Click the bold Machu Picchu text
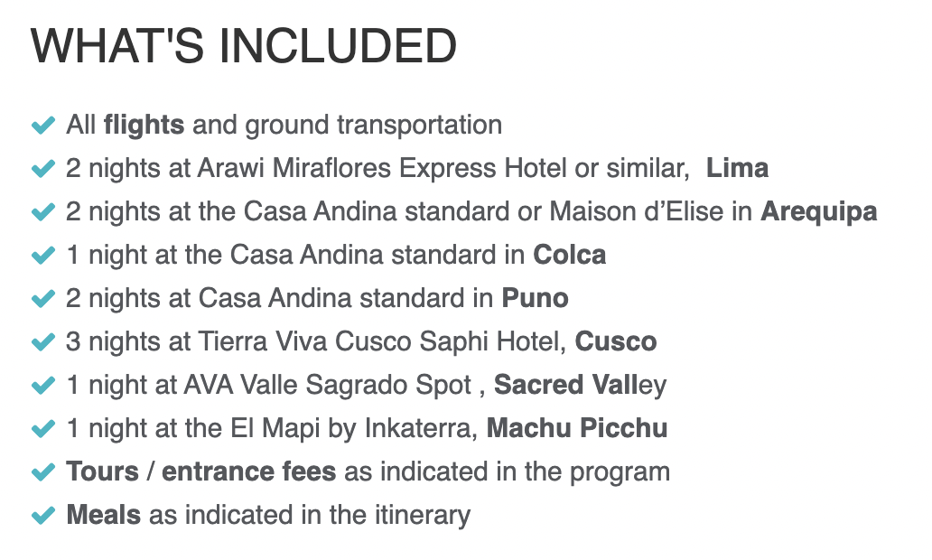 tap(577, 429)
